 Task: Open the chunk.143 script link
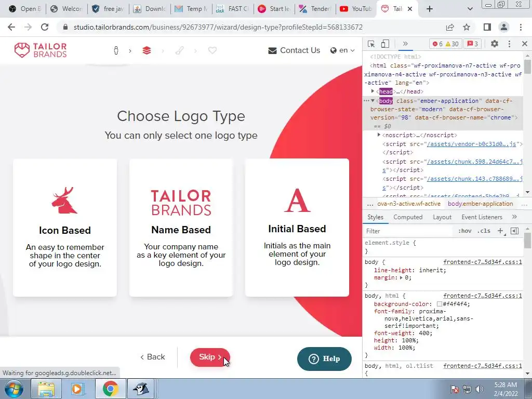tap(474, 179)
